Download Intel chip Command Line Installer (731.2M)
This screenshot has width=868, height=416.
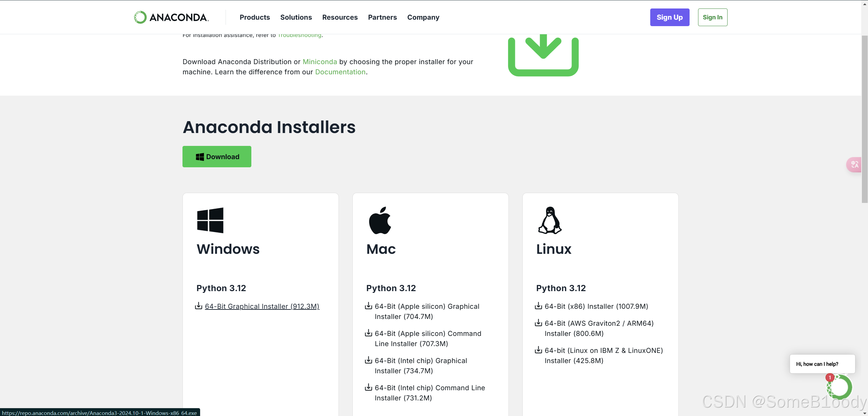tap(430, 393)
